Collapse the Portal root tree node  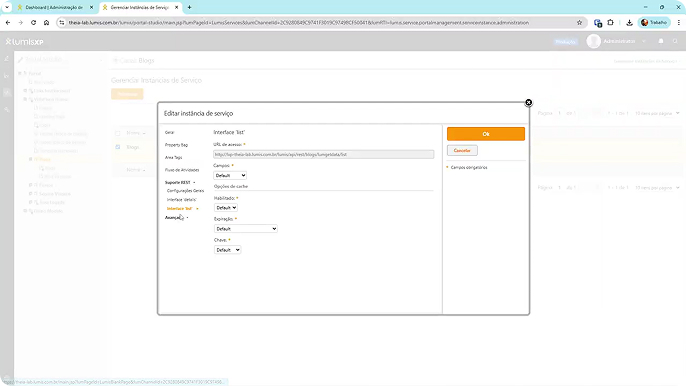pos(20,74)
